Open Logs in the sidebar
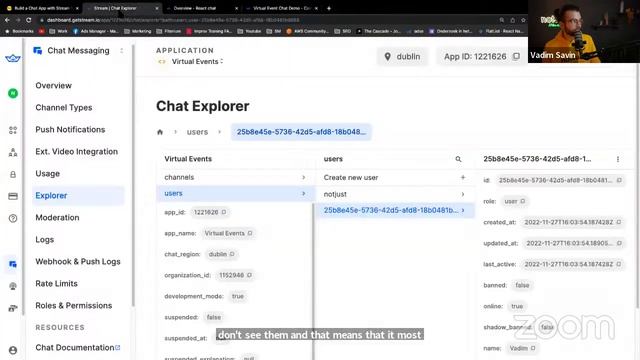The height and width of the screenshot is (360, 640). tap(44, 240)
